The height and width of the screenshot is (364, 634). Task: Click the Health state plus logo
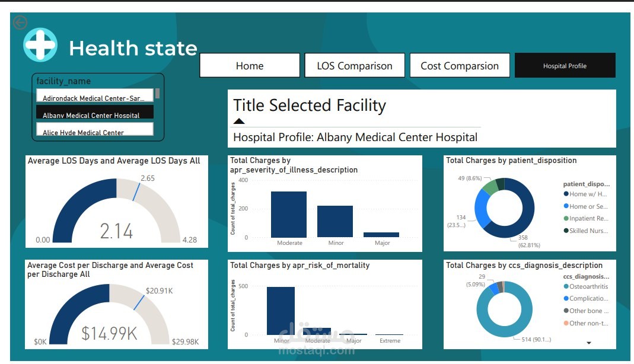pos(40,45)
